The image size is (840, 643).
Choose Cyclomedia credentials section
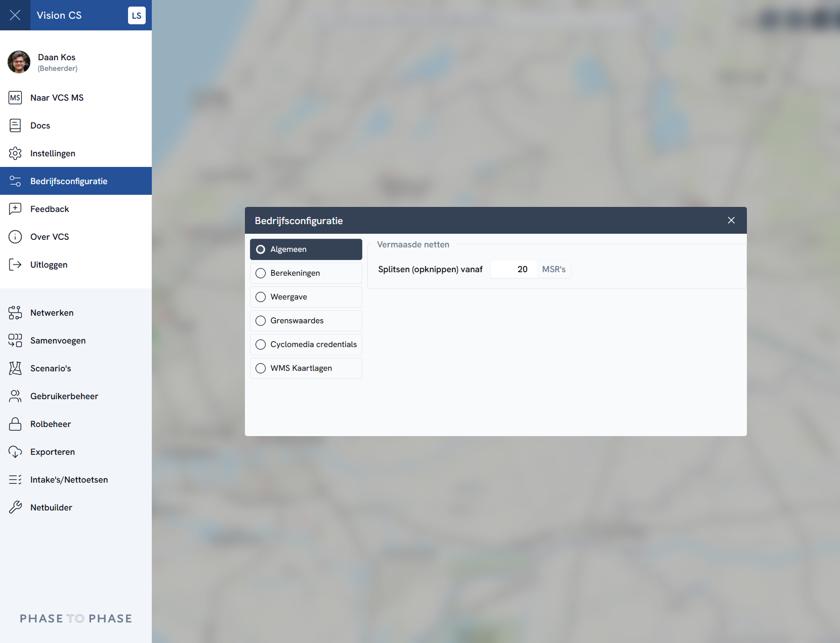click(306, 345)
